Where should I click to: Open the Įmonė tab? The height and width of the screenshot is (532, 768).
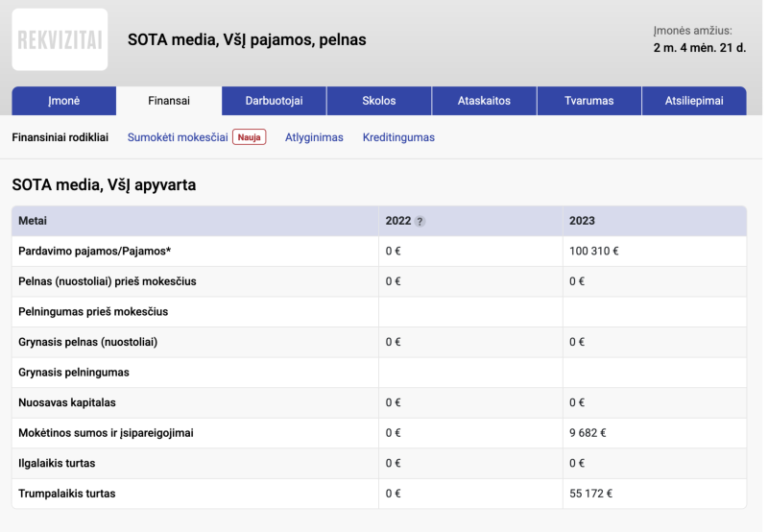[x=63, y=101]
